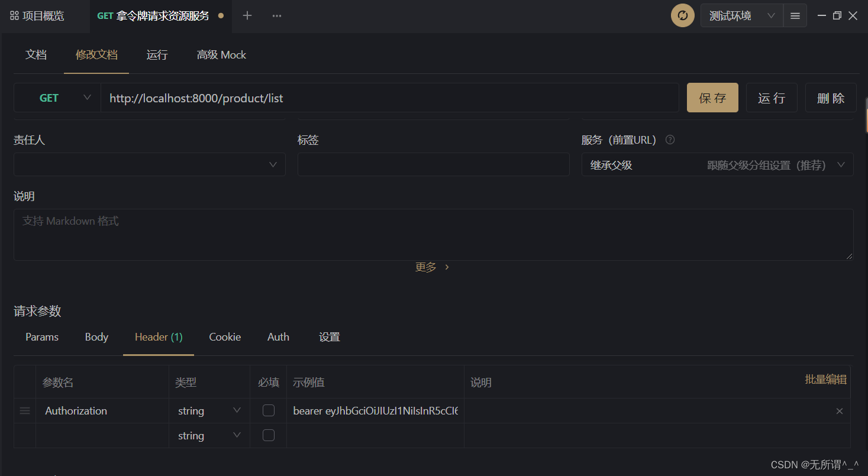This screenshot has height=476, width=868.
Task: Click the drag handle on the Authorization row
Action: coord(24,410)
